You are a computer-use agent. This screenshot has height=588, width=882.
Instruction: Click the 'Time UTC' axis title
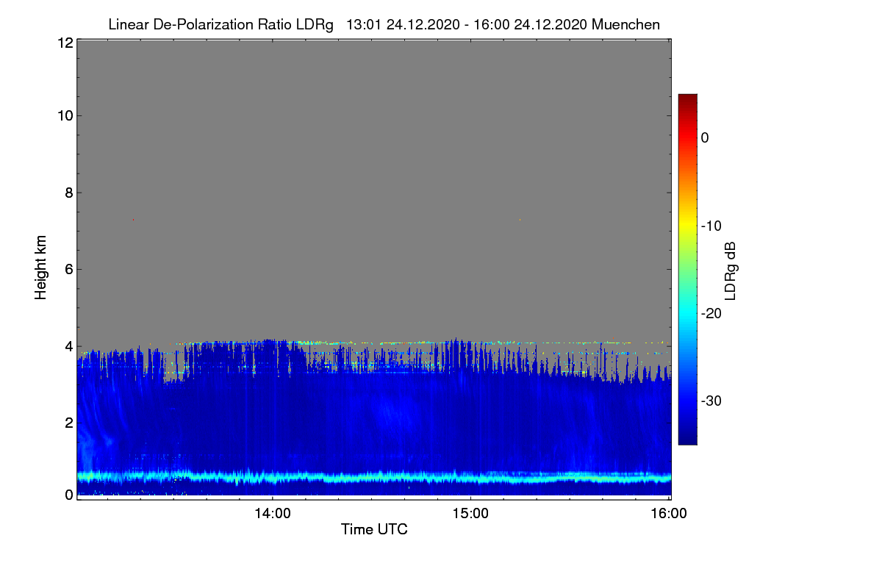pos(374,529)
